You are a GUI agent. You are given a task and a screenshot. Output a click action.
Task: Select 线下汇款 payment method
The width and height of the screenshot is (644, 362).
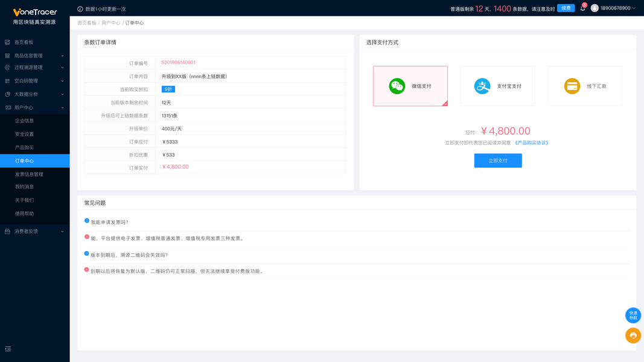coord(585,86)
